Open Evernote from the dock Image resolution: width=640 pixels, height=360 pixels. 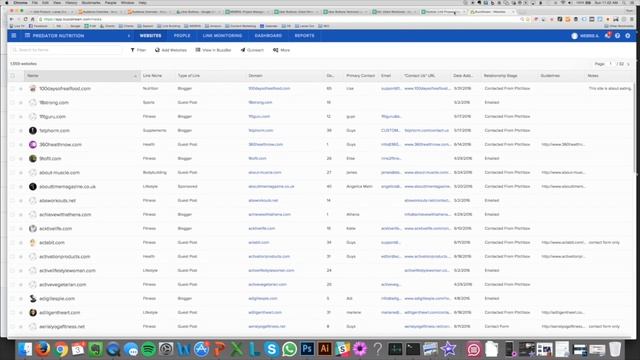96,349
